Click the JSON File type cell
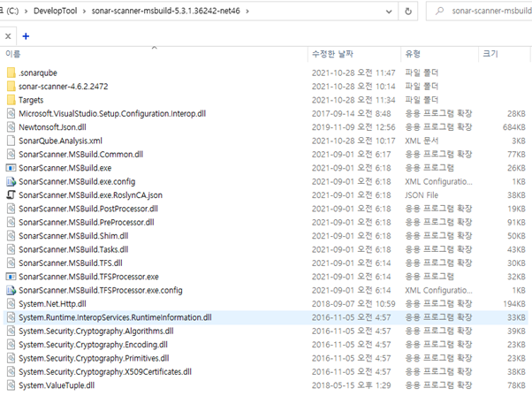The height and width of the screenshot is (396, 532). tap(422, 195)
